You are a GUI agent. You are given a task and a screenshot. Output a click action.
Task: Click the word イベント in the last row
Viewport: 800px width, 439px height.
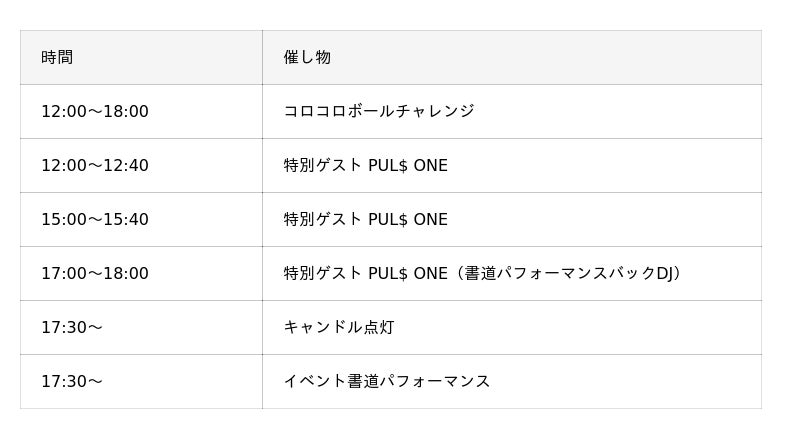pos(313,381)
